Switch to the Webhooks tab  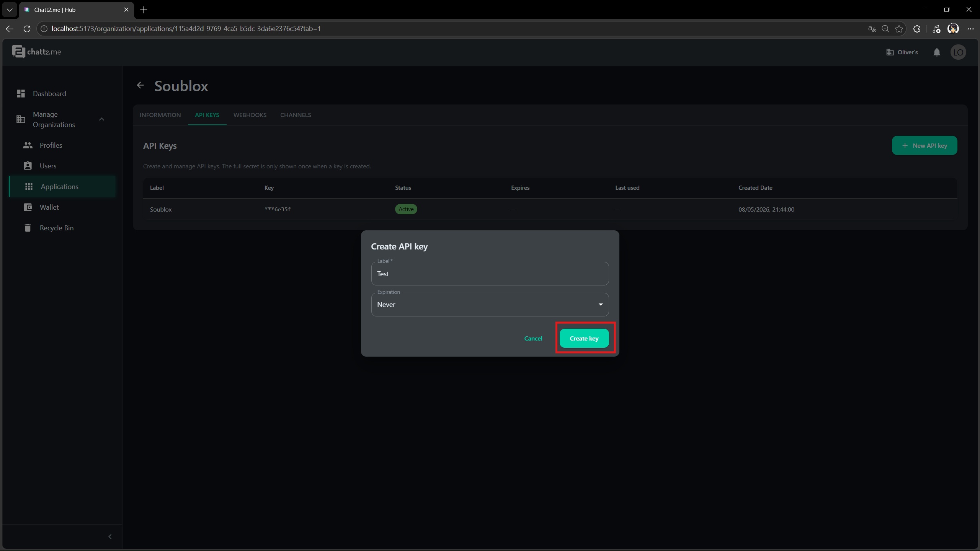(x=250, y=115)
